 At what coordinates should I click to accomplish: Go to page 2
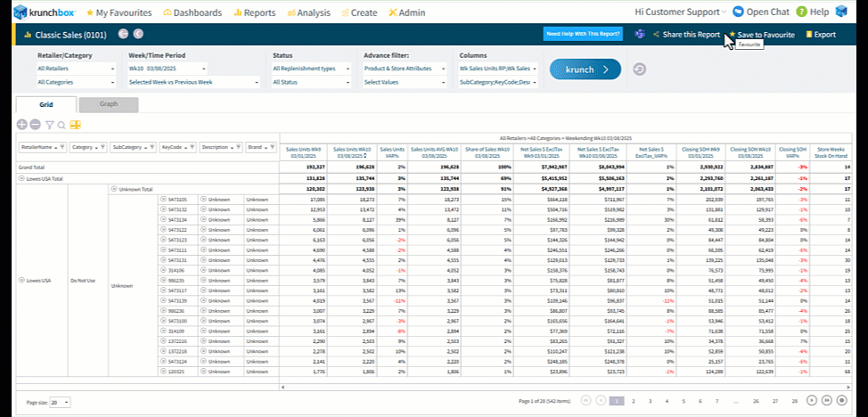click(634, 400)
